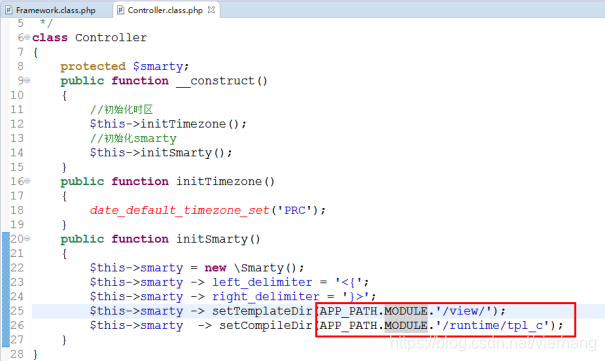Screen dimensions: 605x361
Task: Click the '/view/' string on line 25
Action: pos(463,311)
